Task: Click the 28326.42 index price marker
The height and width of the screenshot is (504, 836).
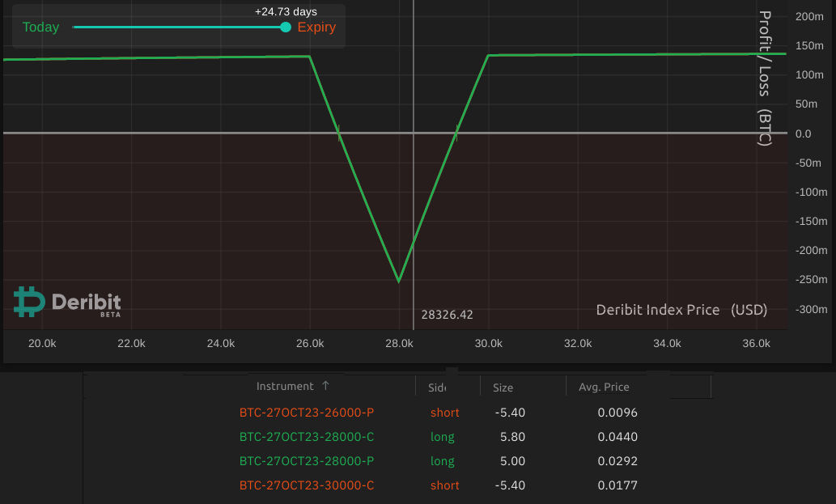Action: [447, 315]
